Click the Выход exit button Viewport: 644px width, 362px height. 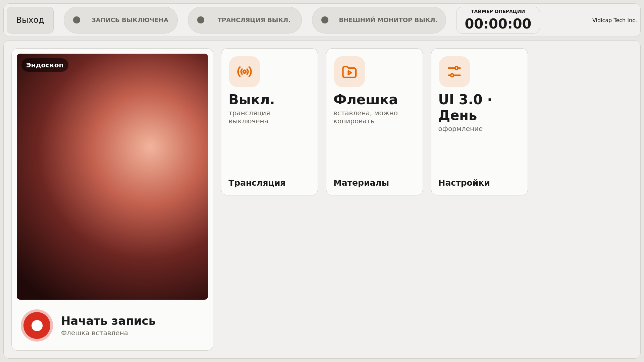pyautogui.click(x=30, y=20)
